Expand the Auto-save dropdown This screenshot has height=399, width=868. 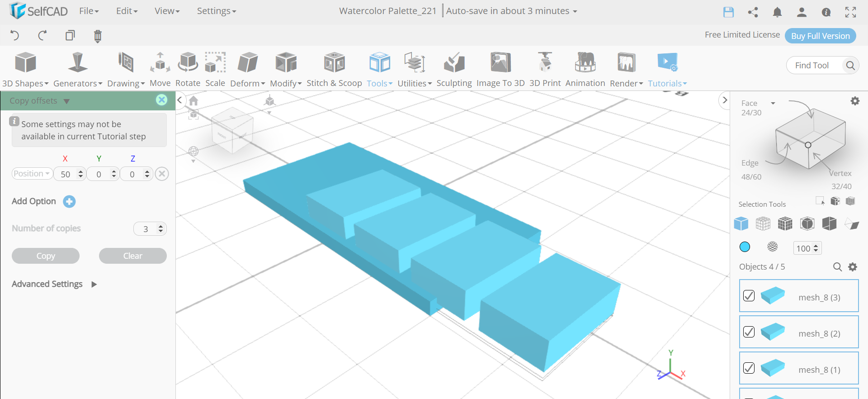click(575, 11)
